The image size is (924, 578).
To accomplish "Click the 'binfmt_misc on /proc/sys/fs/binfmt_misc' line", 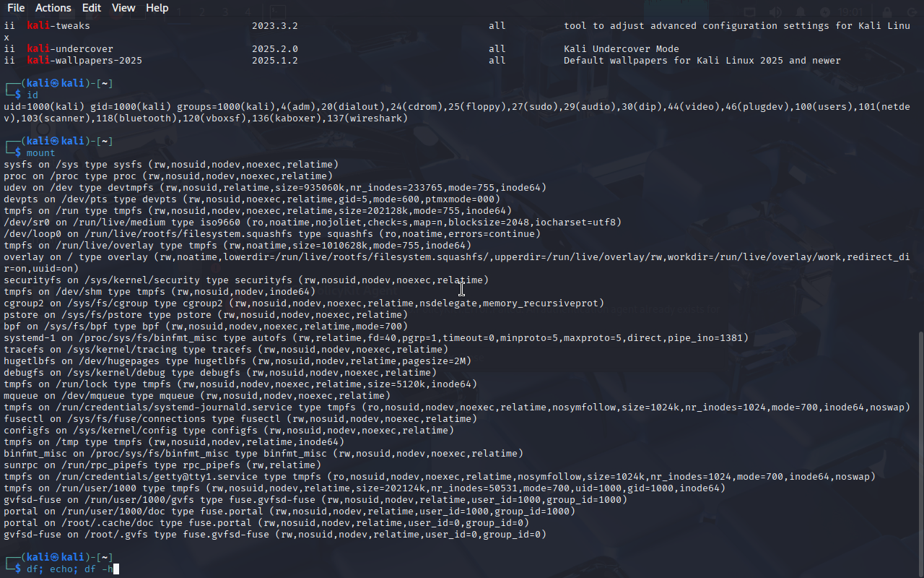I will click(x=263, y=454).
